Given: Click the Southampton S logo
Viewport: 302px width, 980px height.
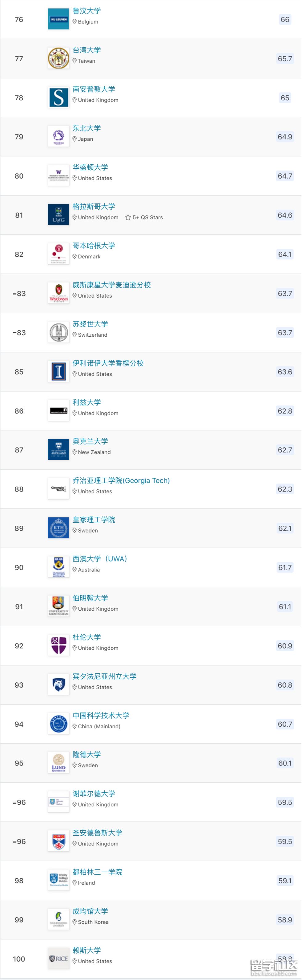Looking at the screenshot, I should pyautogui.click(x=58, y=98).
